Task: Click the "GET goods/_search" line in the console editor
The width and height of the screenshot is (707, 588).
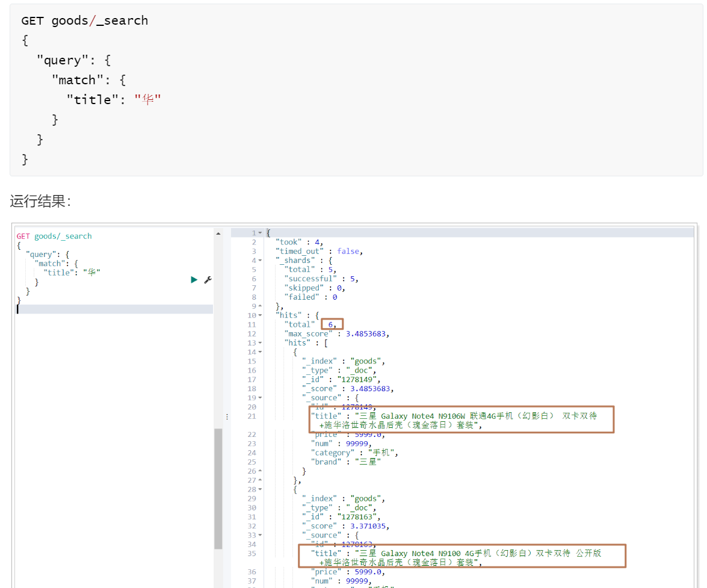Action: [54, 237]
